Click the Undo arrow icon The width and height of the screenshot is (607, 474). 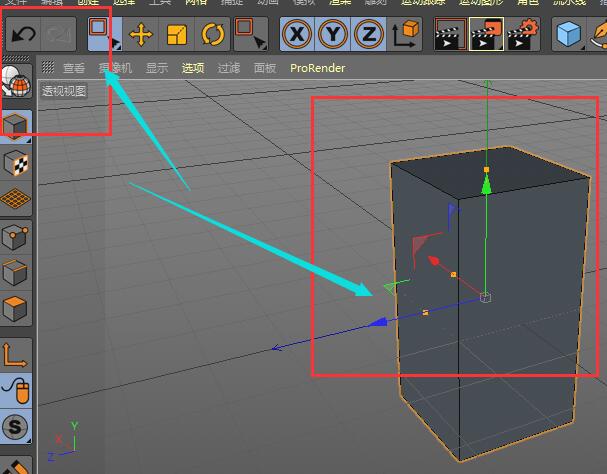pyautogui.click(x=23, y=36)
